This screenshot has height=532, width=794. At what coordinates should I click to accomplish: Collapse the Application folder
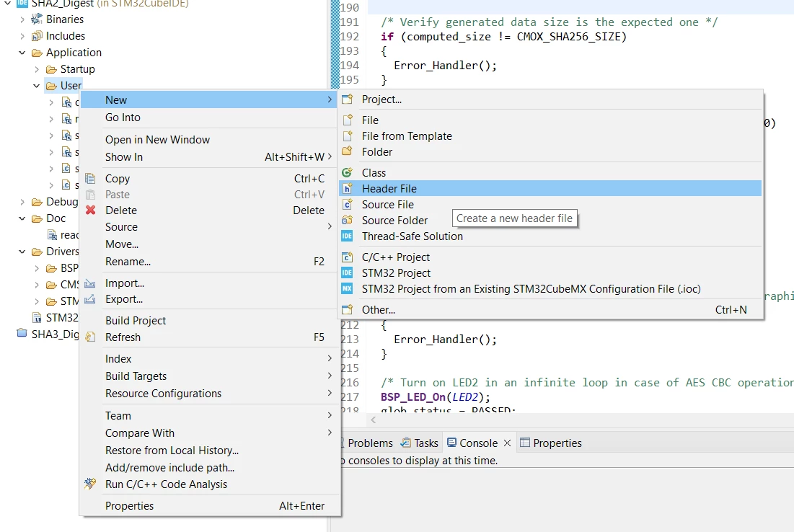22,53
